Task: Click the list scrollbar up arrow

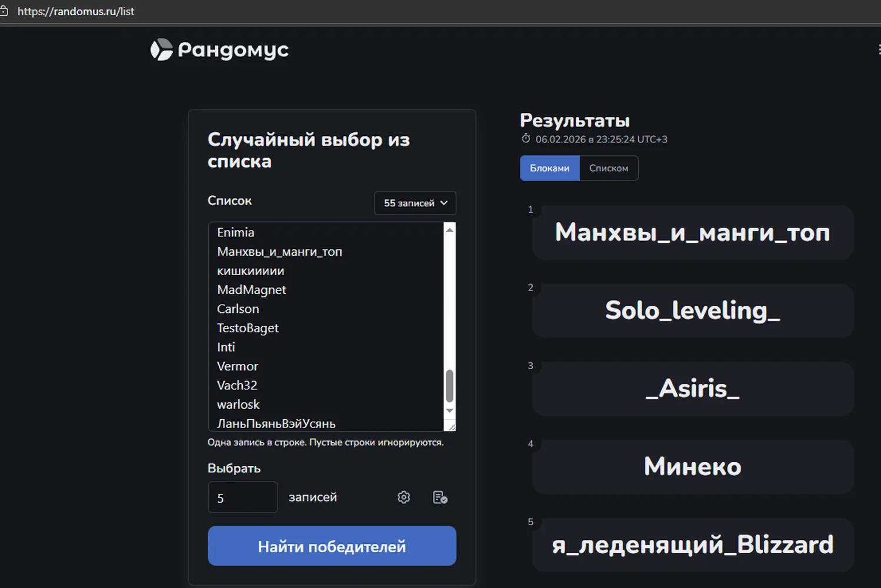Action: click(x=450, y=229)
